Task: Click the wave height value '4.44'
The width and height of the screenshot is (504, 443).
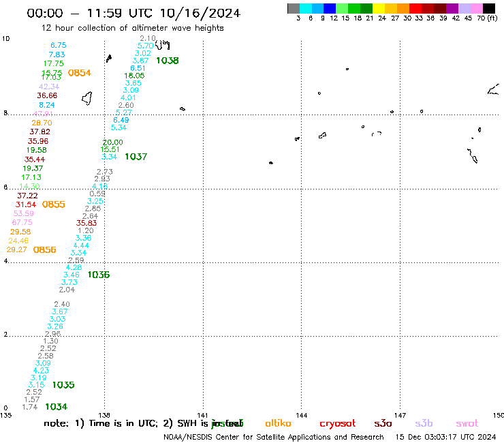Action: coord(81,245)
